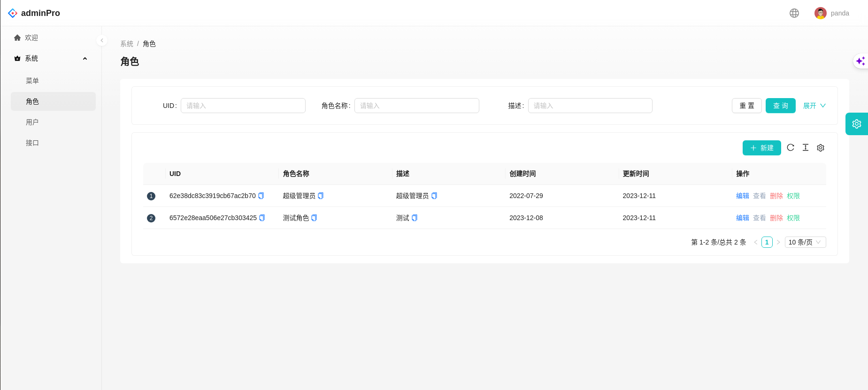Focus the 角色名称 search input
The width and height of the screenshot is (868, 390).
tap(417, 106)
